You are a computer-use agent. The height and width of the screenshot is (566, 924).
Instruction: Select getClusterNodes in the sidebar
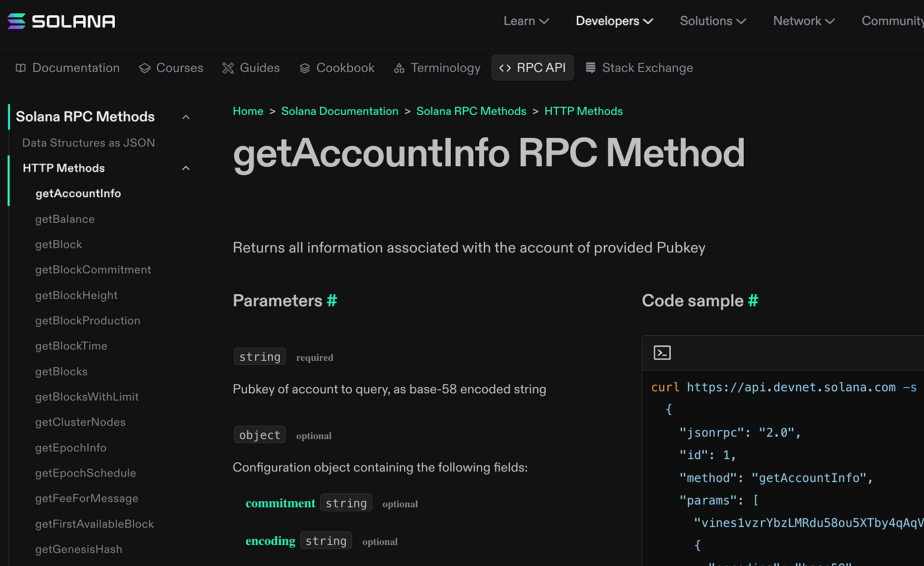click(x=81, y=422)
